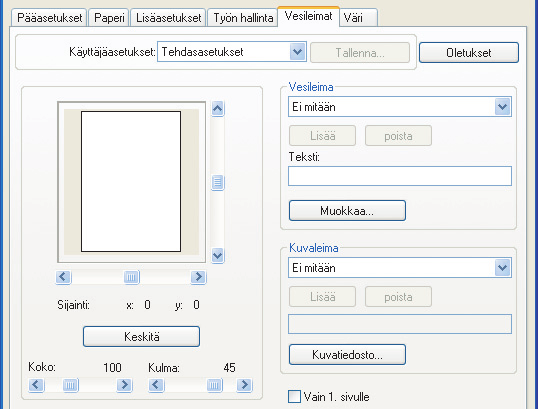Viewport: 538px width, 409px height.
Task: Increase Koko with the right arrow
Action: click(125, 385)
